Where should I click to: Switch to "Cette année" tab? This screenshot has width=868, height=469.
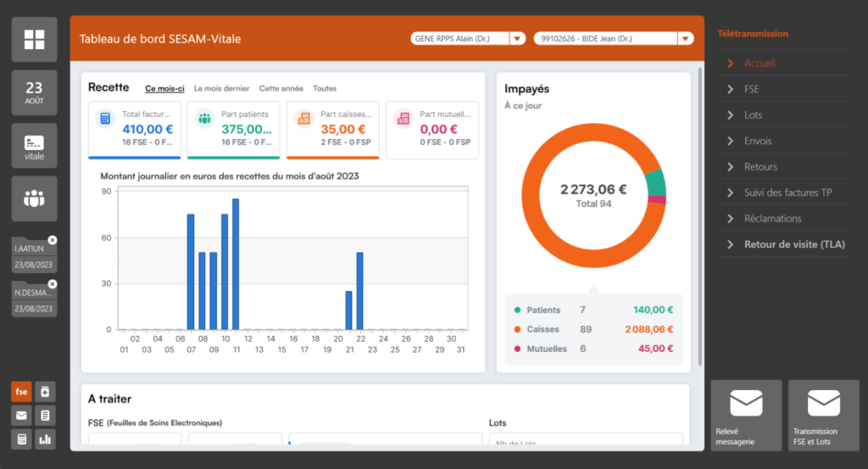pos(281,88)
